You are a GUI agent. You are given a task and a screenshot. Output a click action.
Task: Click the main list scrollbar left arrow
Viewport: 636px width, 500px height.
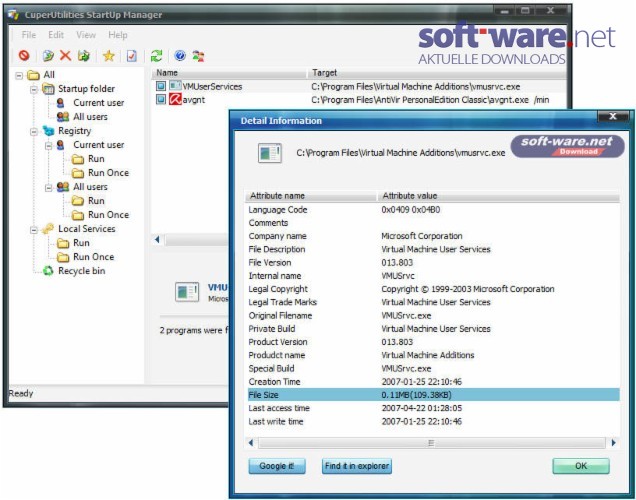157,240
